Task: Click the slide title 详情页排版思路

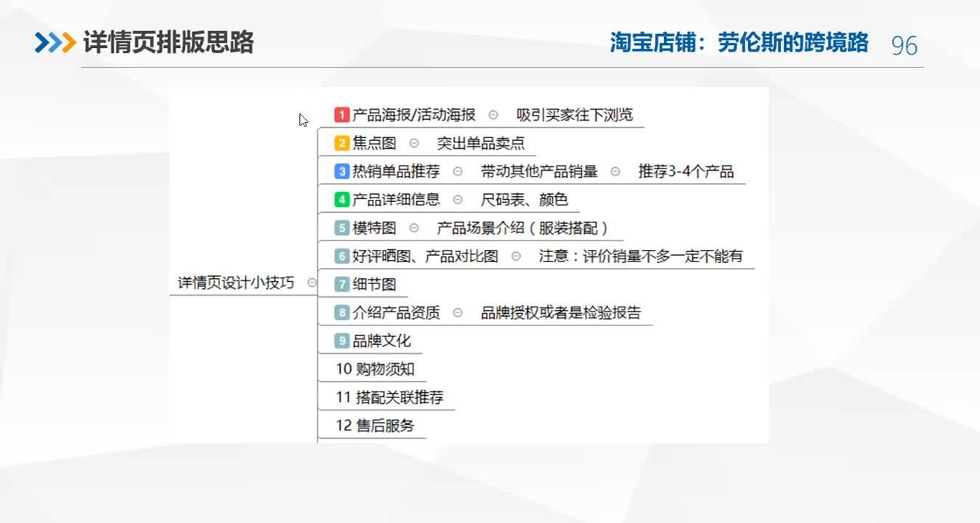Action: pos(169,43)
